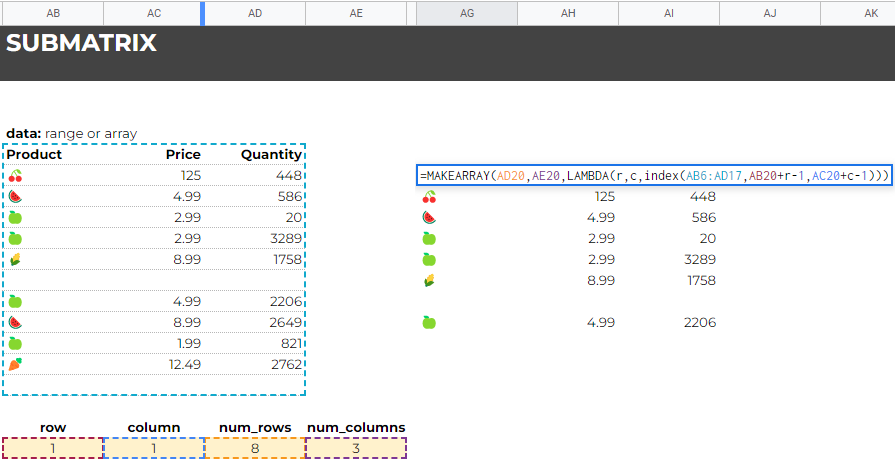Click quantity 2206 in the data table

[x=285, y=301]
